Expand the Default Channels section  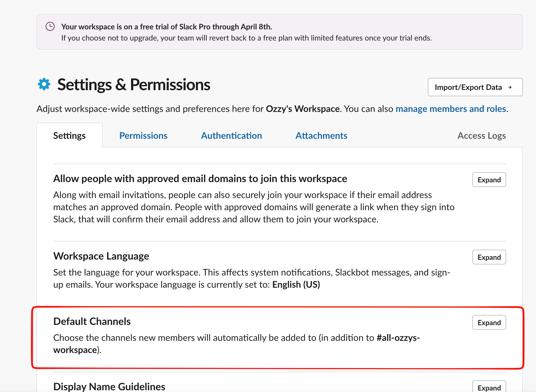point(489,323)
